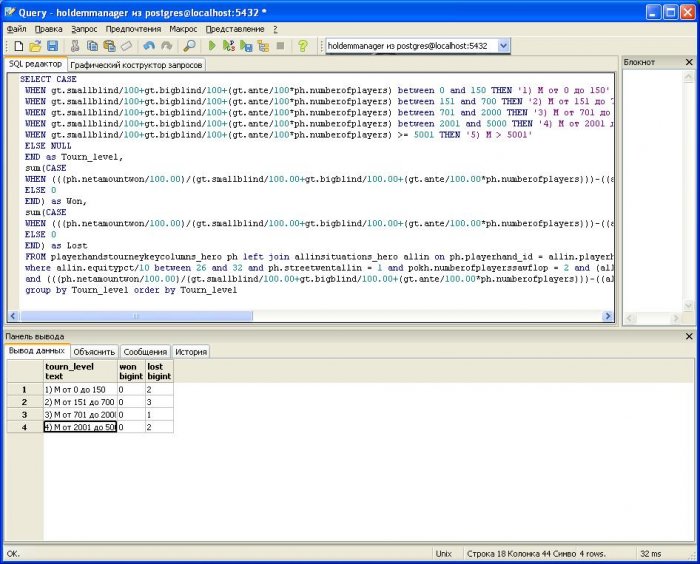Close the Блокнот scratch pad panel
Screen dimensions: 700x564
(688, 62)
